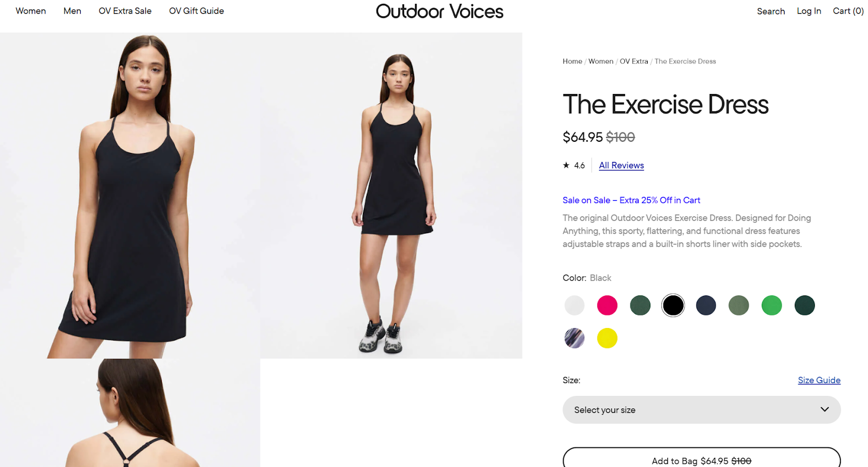
Task: Choose the pink color swatch
Action: coord(607,305)
